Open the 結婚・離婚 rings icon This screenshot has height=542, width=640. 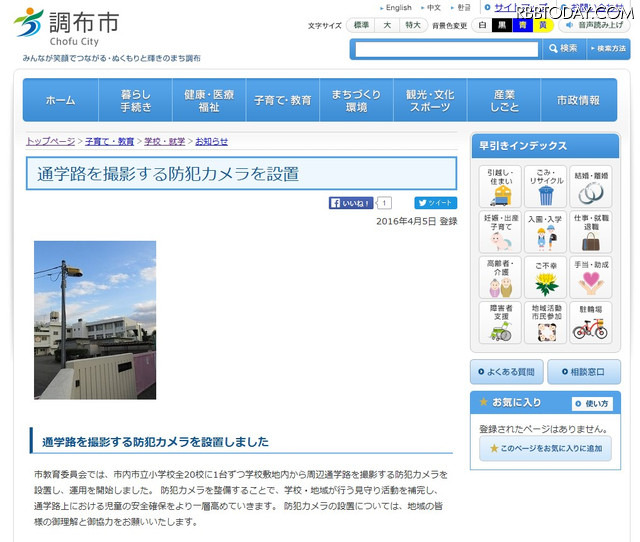tap(591, 187)
